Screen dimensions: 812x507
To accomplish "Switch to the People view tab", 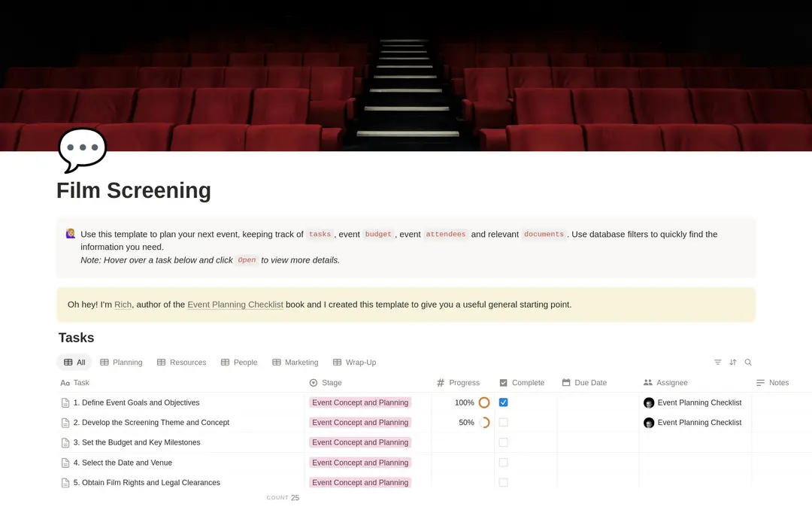I will pyautogui.click(x=239, y=363).
